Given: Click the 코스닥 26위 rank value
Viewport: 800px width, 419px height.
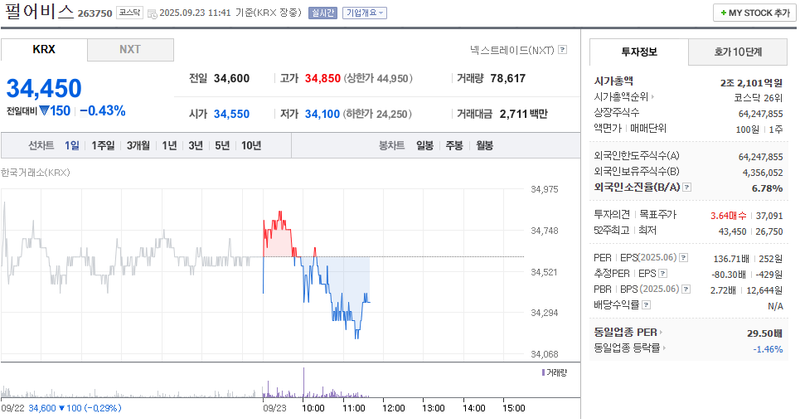Looking at the screenshot, I should [x=758, y=98].
